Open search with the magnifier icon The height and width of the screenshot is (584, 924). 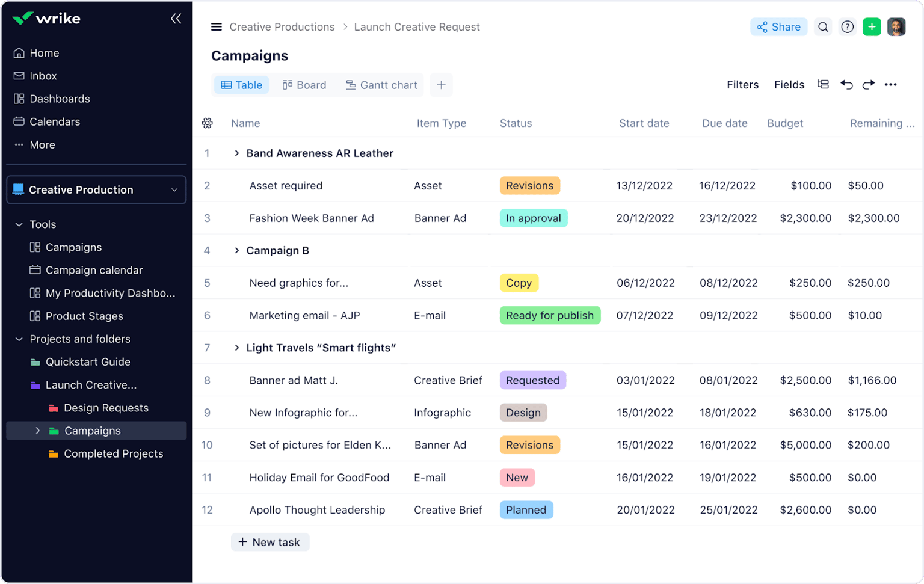click(822, 26)
